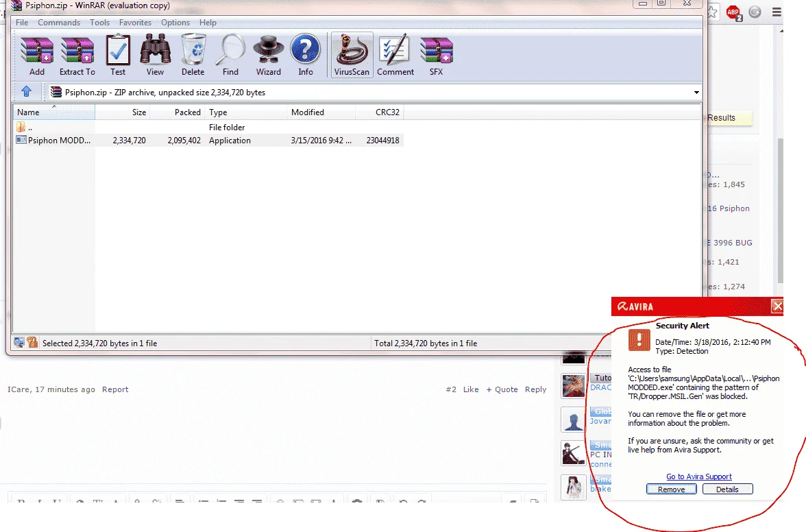Sort the file list by Name column
This screenshot has height=532, width=806.
(x=53, y=112)
